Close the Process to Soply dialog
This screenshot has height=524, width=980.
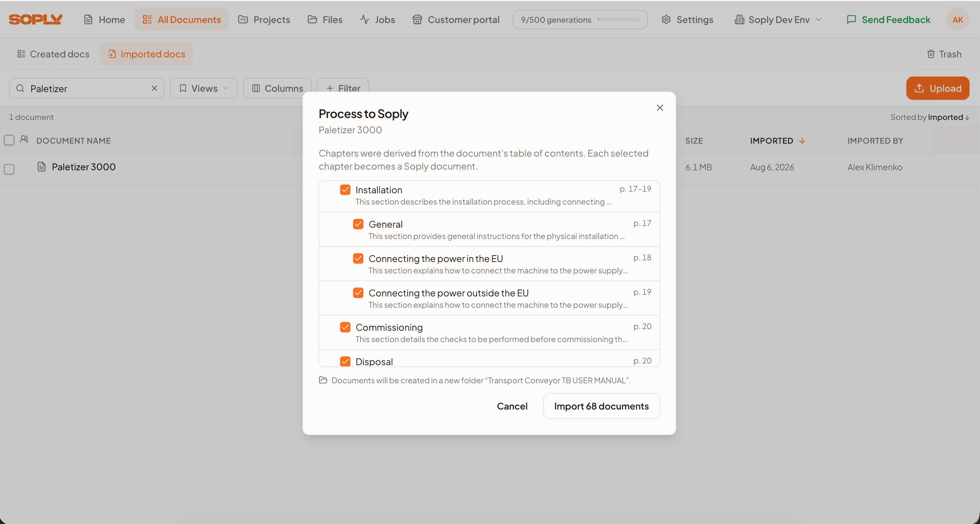[660, 108]
